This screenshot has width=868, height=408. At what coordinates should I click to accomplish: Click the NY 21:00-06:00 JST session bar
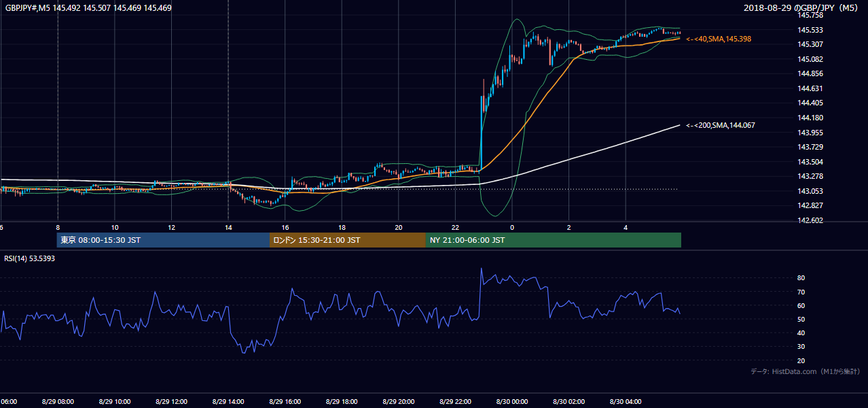554,240
